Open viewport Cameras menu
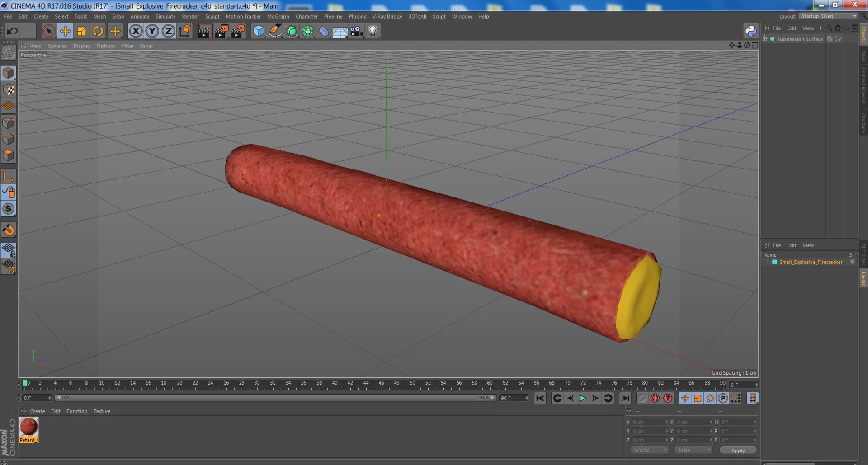 coord(57,46)
